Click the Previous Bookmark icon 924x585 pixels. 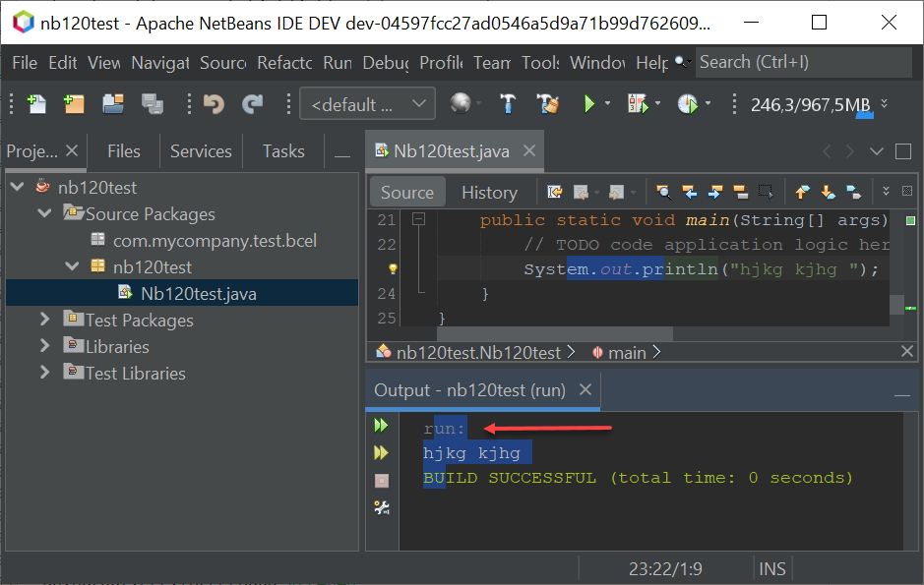pyautogui.click(x=802, y=192)
